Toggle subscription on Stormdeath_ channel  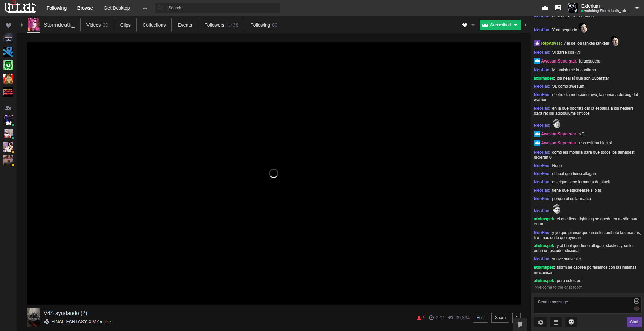[x=497, y=25]
